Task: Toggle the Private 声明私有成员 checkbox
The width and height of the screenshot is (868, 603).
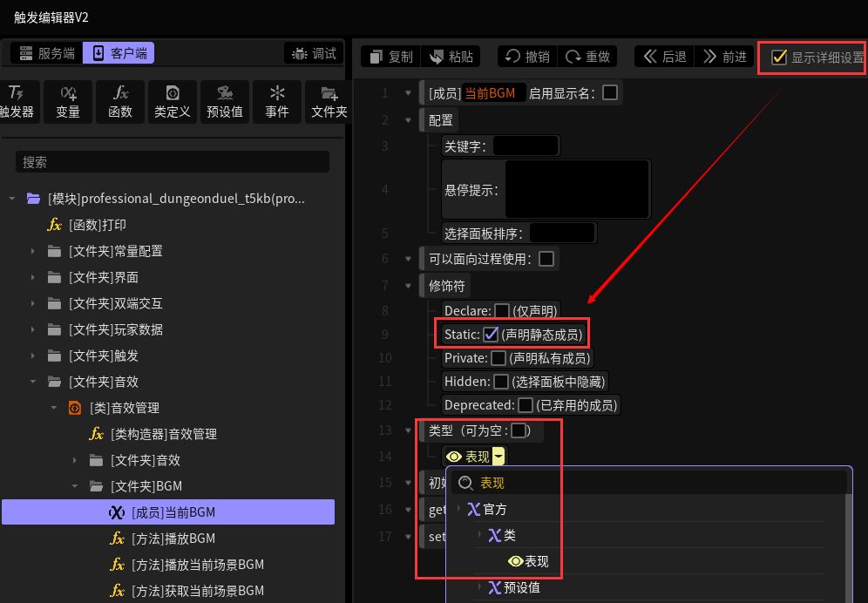Action: click(498, 358)
